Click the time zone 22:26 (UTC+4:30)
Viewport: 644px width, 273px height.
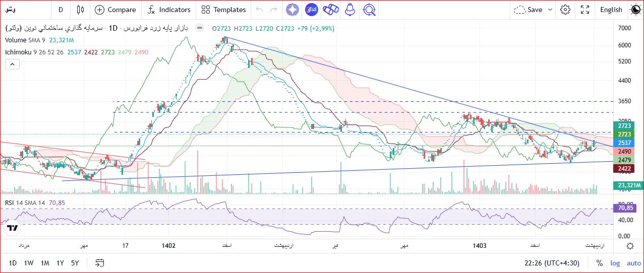tap(552, 263)
